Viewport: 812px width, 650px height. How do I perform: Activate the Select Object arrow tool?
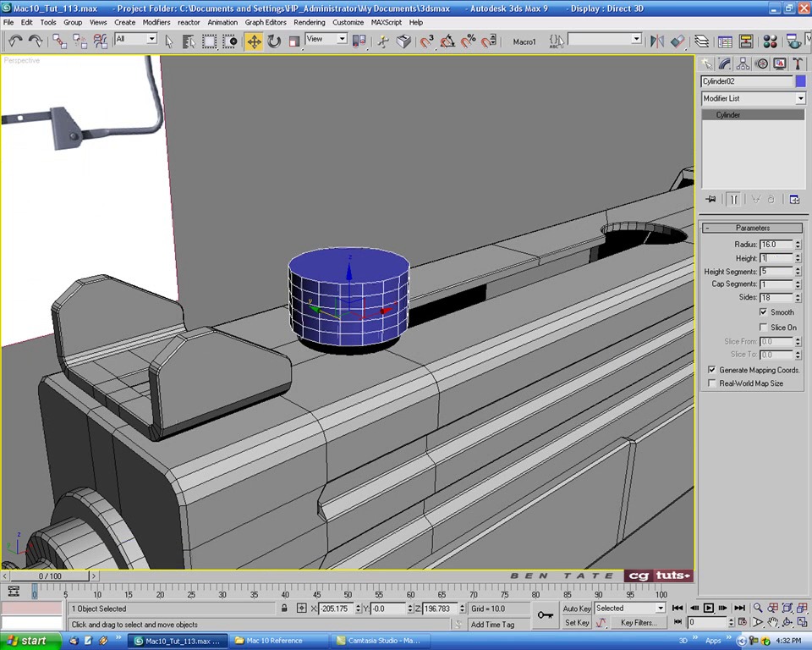[169, 41]
